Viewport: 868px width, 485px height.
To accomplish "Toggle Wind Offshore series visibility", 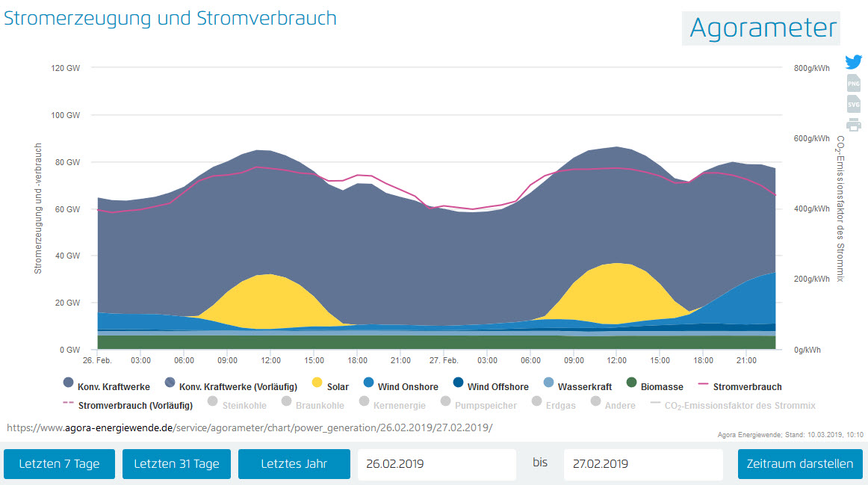I will pos(490,386).
